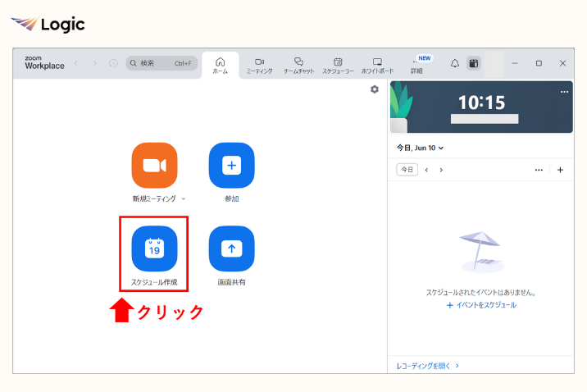Add a calendar event with the plus icon
Image resolution: width=587 pixels, height=392 pixels.
point(560,170)
